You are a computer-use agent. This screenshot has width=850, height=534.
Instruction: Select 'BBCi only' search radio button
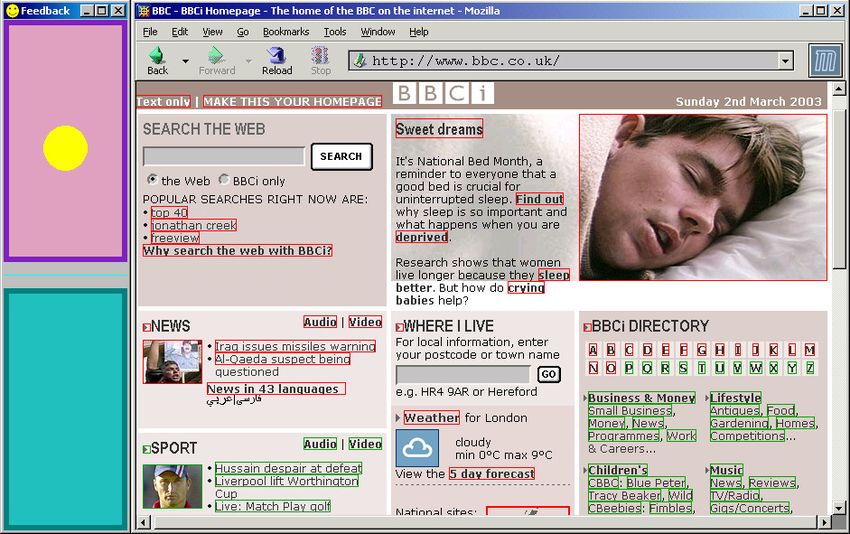coord(224,179)
